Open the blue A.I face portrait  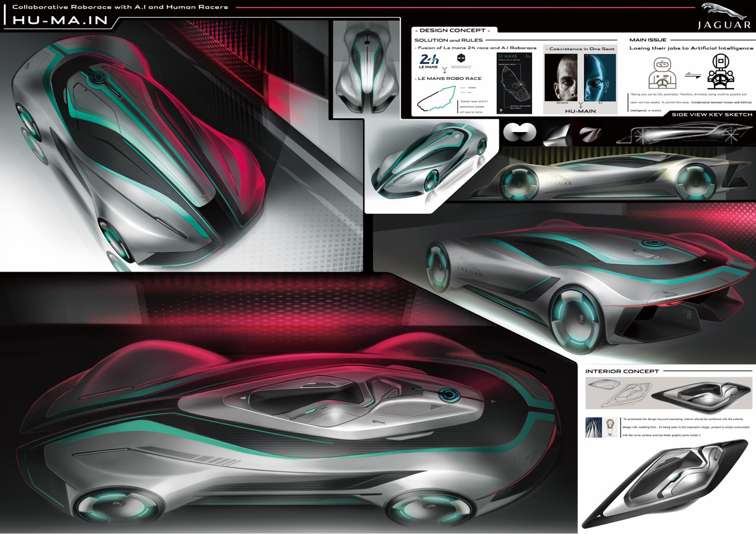click(x=600, y=77)
